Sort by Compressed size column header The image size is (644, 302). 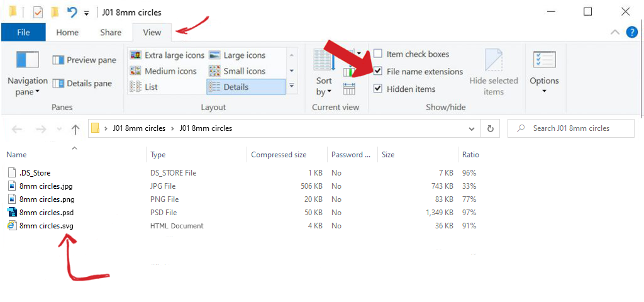click(x=279, y=155)
